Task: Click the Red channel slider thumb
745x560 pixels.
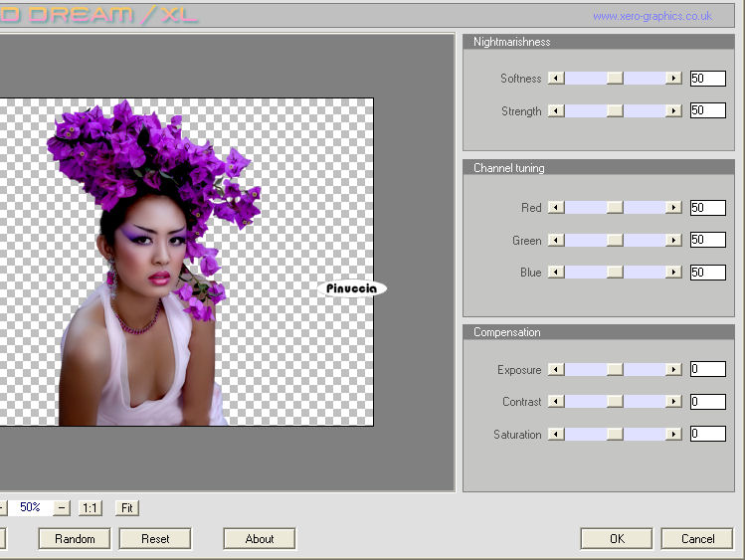Action: (615, 208)
